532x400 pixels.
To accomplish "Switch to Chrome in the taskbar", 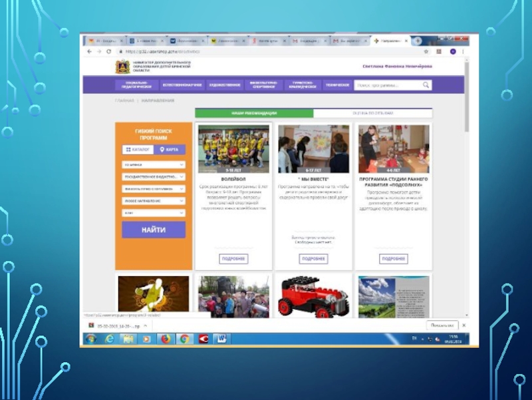I will tap(184, 339).
